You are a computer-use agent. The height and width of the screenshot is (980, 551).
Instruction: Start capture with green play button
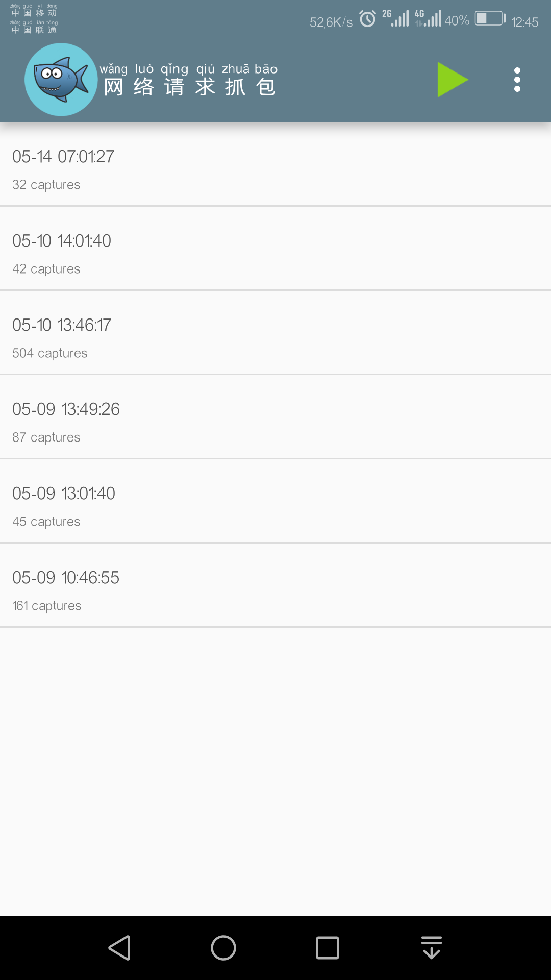[452, 80]
